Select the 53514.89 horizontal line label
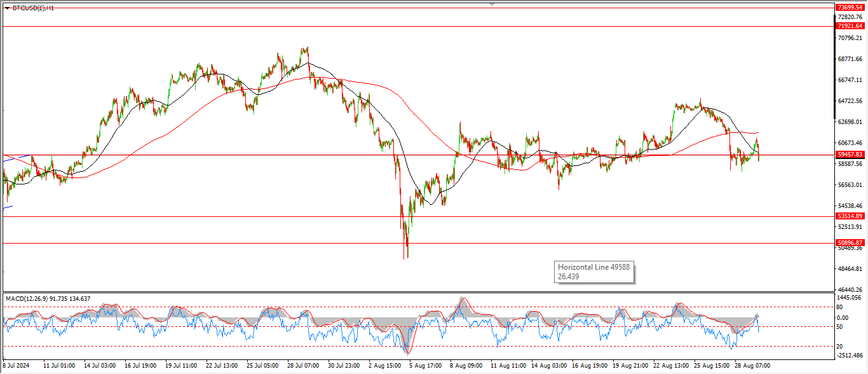Image resolution: width=868 pixels, height=374 pixels. pos(850,216)
